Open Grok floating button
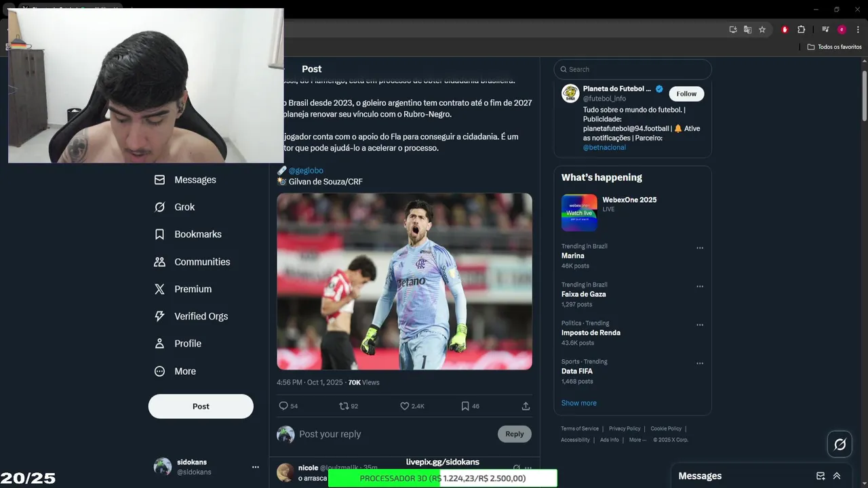Viewport: 868px width, 488px height. pyautogui.click(x=840, y=445)
